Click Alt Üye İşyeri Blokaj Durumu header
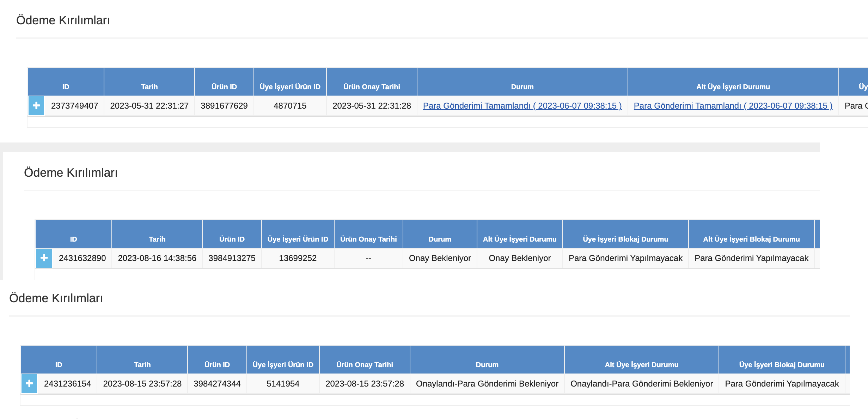Viewport: 868px width, 419px height. point(751,239)
